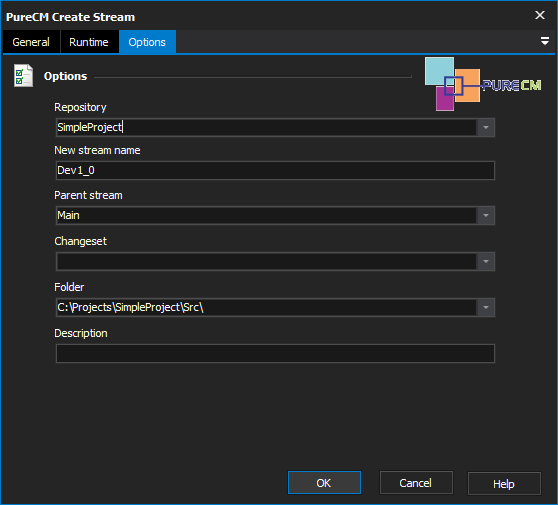Click the Folder path field
This screenshot has width=558, height=505.
tap(266, 307)
